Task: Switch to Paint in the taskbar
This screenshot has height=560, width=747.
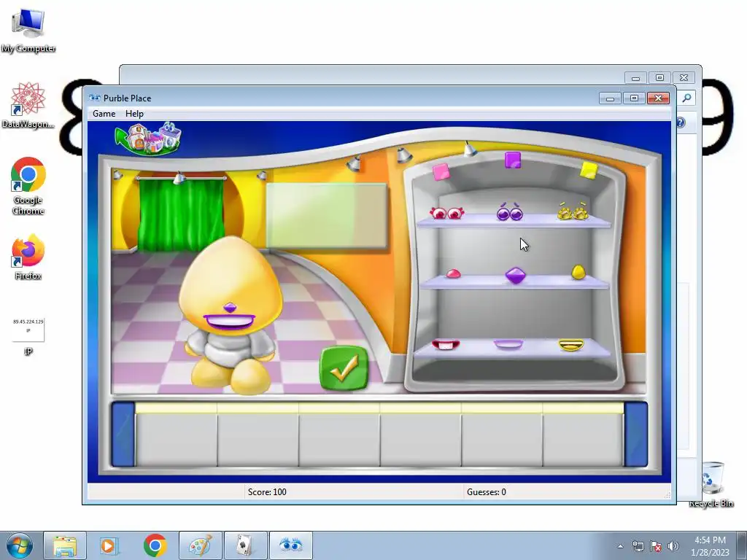Action: click(200, 545)
